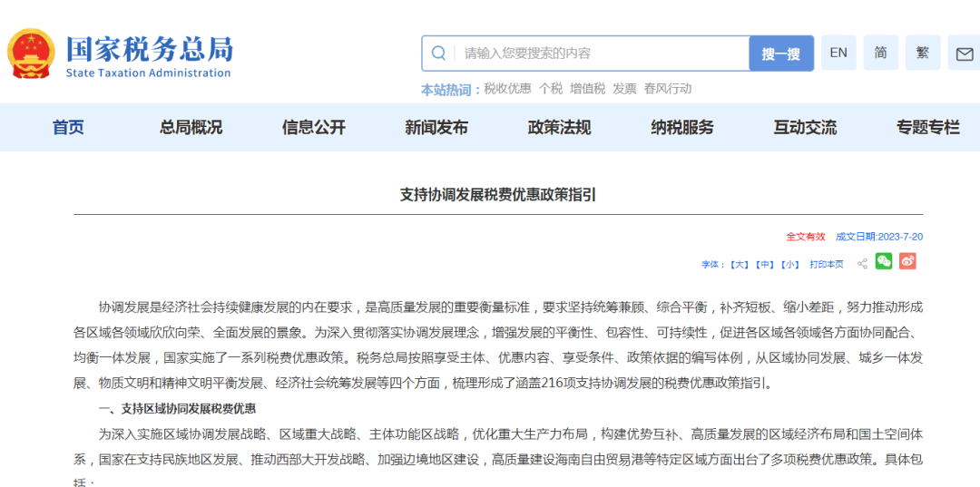Click hot word 增值税

pyautogui.click(x=587, y=89)
